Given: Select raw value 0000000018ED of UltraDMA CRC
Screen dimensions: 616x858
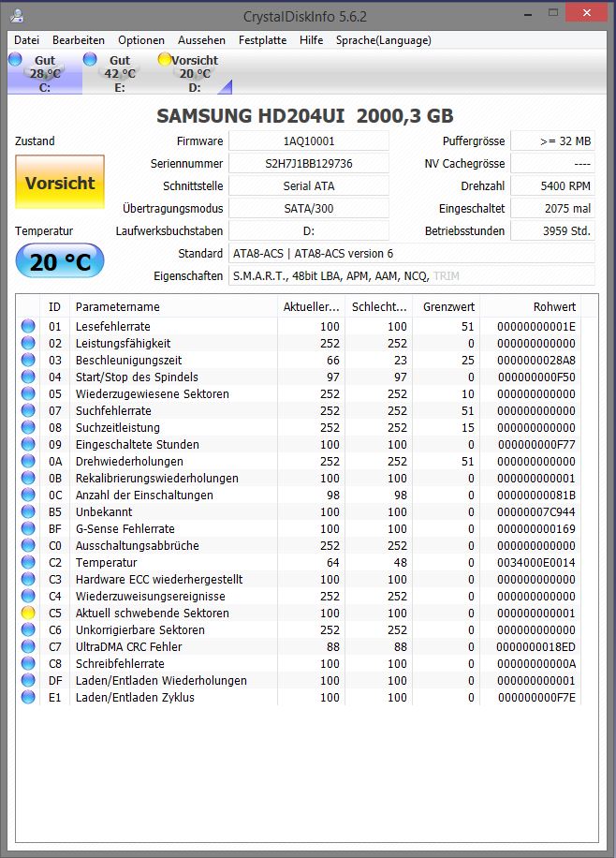Looking at the screenshot, I should pyautogui.click(x=535, y=647).
